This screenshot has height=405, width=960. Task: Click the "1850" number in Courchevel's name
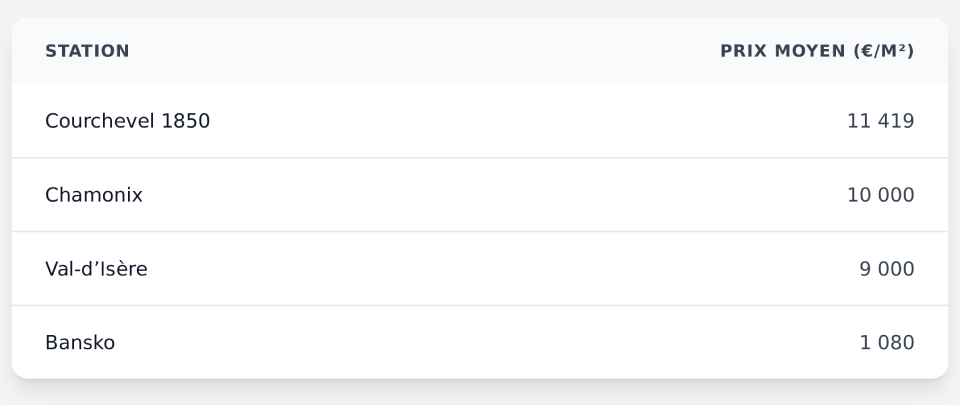coord(186,121)
